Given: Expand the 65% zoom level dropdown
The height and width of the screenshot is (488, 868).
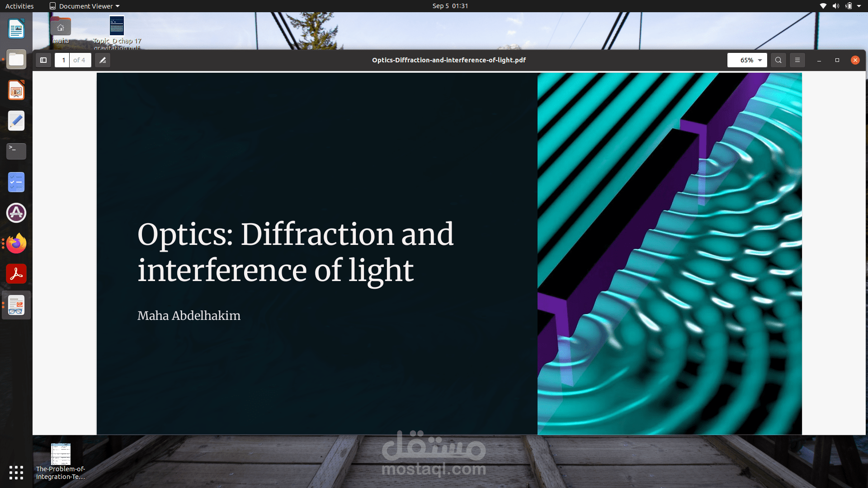Looking at the screenshot, I should (761, 60).
